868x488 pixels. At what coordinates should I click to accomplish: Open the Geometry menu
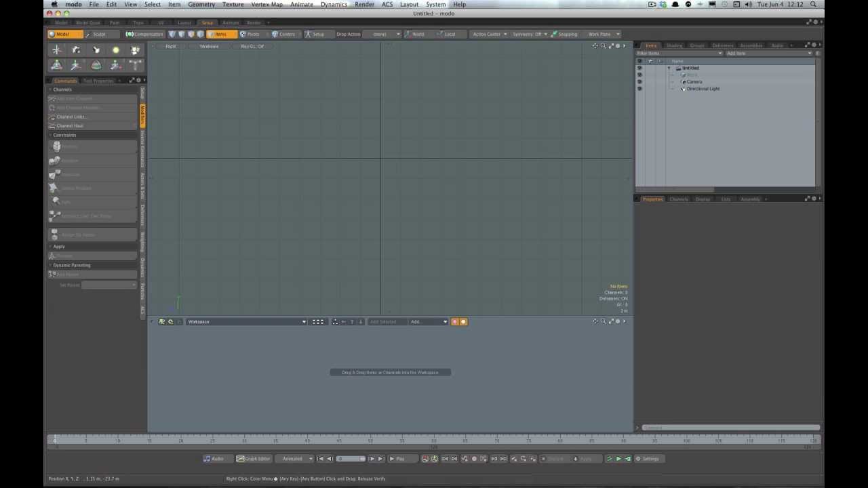[201, 4]
